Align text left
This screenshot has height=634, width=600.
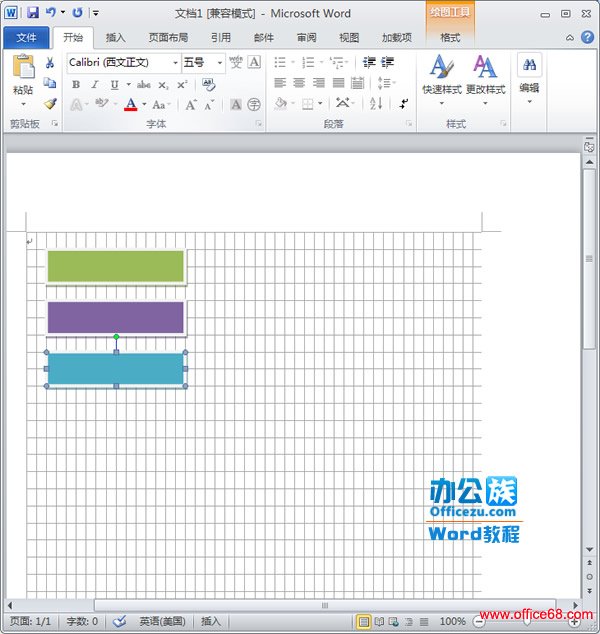tap(280, 83)
